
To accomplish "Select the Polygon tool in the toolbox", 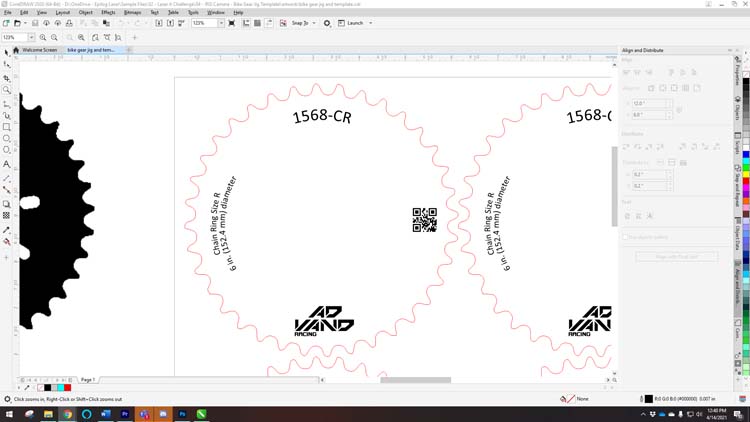I will tap(6, 150).
